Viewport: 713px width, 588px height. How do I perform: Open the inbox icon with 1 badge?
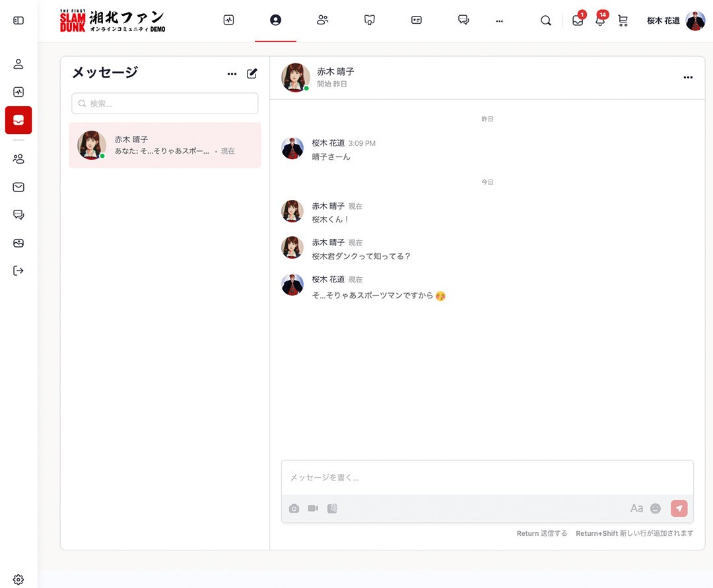tap(578, 20)
